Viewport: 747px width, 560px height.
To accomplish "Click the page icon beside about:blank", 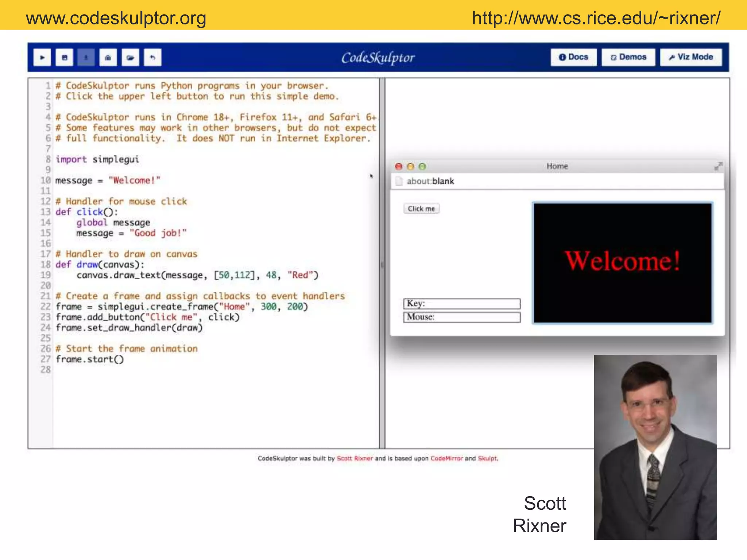I will click(x=399, y=181).
